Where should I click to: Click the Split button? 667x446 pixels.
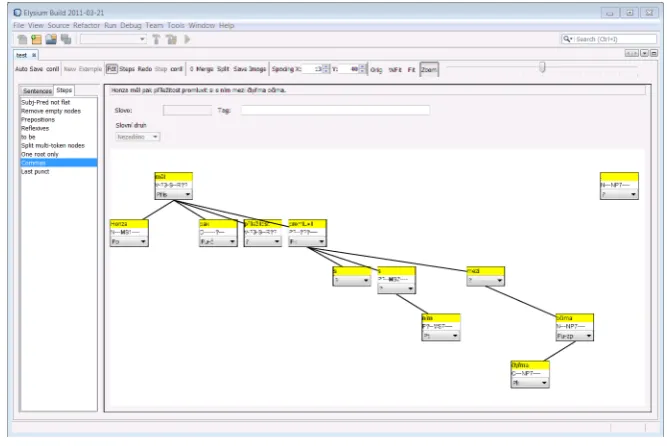tap(223, 69)
